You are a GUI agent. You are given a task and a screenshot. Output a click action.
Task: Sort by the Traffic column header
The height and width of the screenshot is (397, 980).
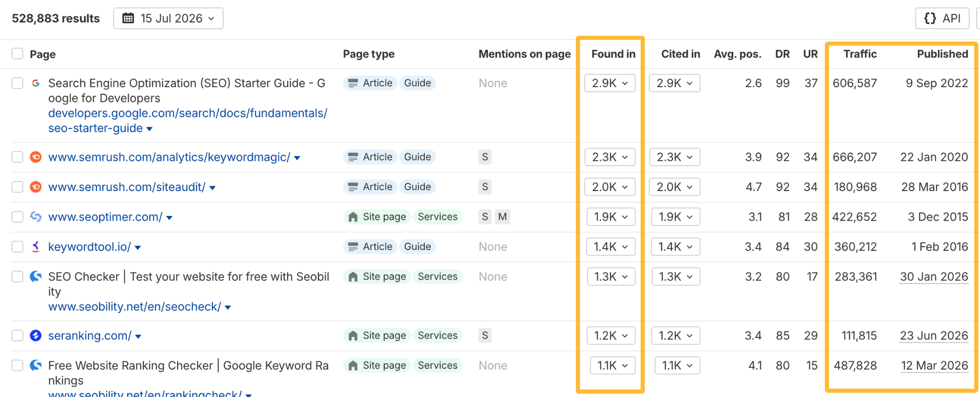[x=860, y=54]
